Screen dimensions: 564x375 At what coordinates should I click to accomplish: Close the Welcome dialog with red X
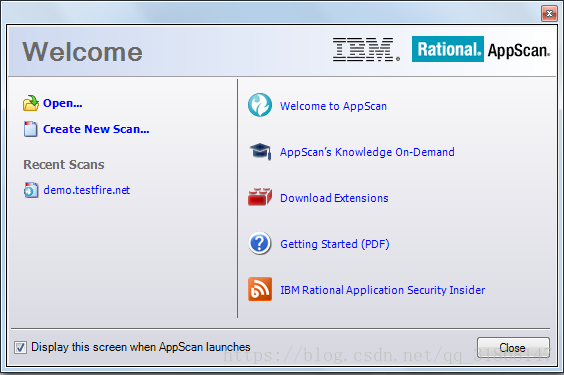pyautogui.click(x=549, y=14)
